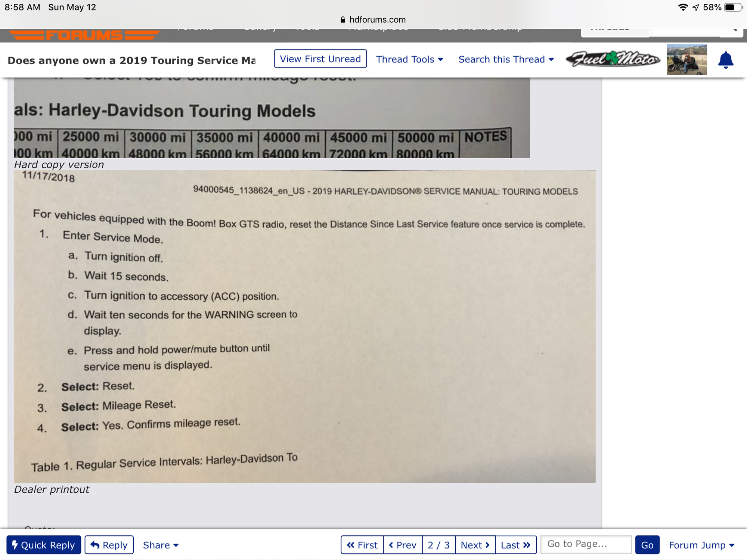Image resolution: width=747 pixels, height=560 pixels.
Task: Open the dealer printout service manual image
Action: click(304, 326)
